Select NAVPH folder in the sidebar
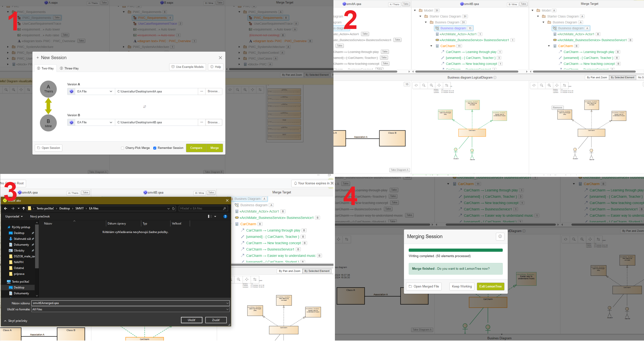This screenshot has height=341, width=644. pyautogui.click(x=19, y=262)
